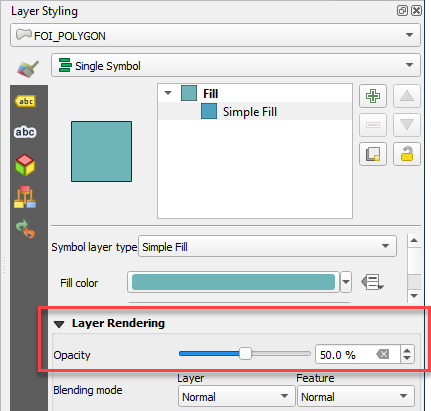Click the symbol properties scrollbar thumb
The width and height of the screenshot is (431, 411).
(414, 282)
